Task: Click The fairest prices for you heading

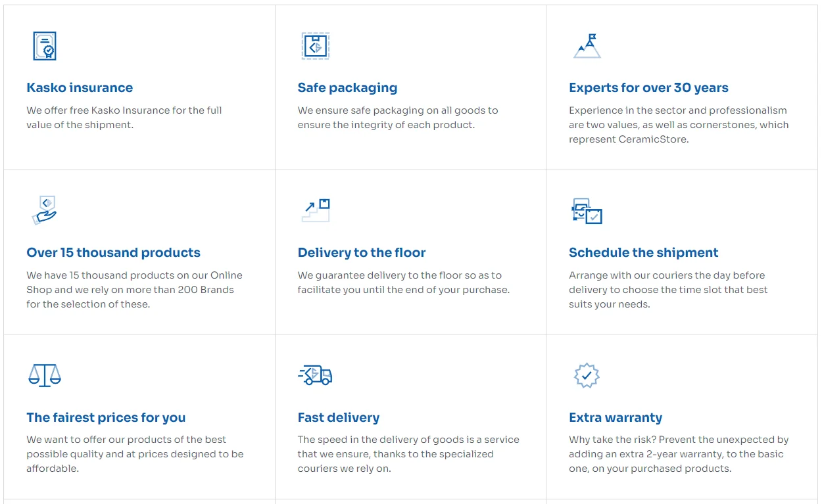Action: (106, 418)
